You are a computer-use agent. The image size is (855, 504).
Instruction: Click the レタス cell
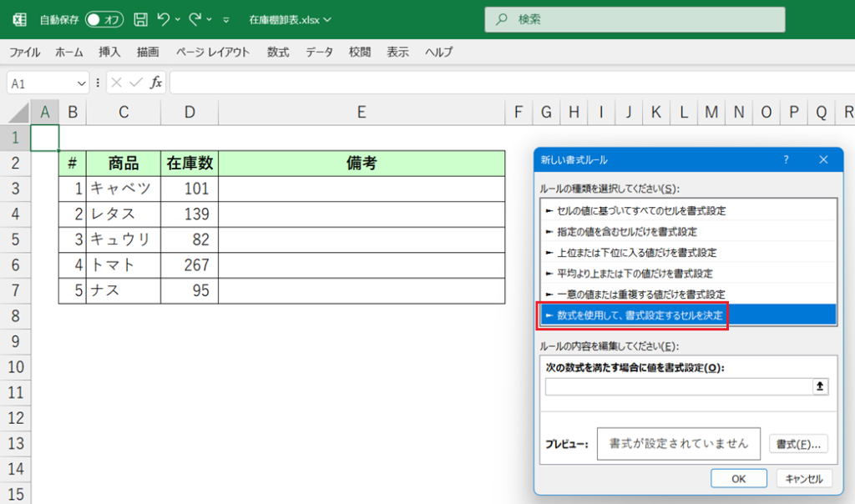124,214
